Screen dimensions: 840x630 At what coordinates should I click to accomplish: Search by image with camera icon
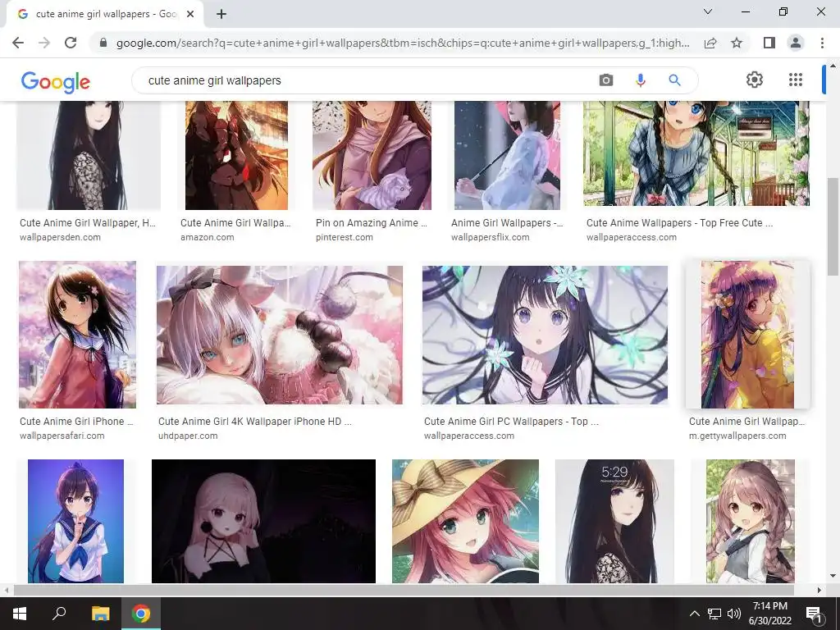(x=606, y=80)
